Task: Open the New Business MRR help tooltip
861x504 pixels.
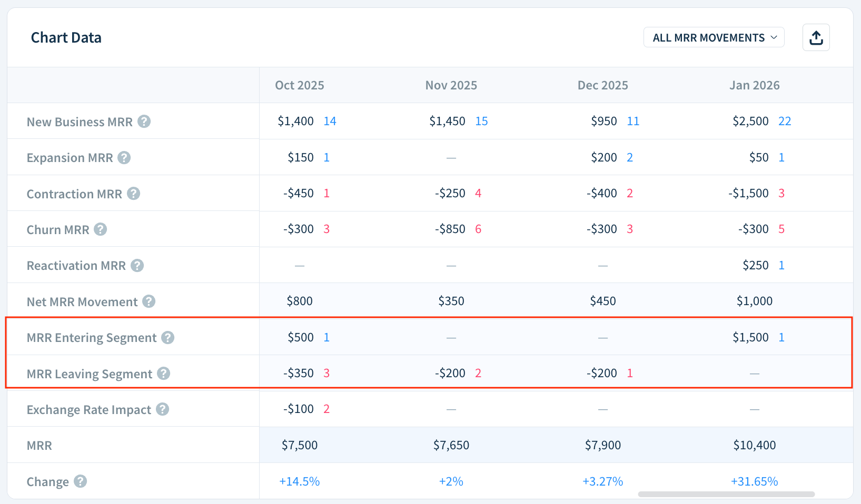Action: [x=144, y=121]
